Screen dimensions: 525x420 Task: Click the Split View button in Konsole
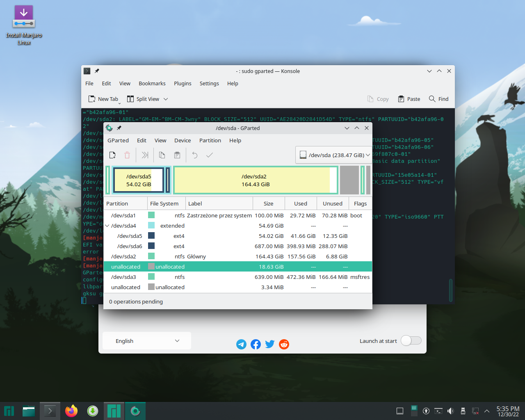pyautogui.click(x=143, y=99)
